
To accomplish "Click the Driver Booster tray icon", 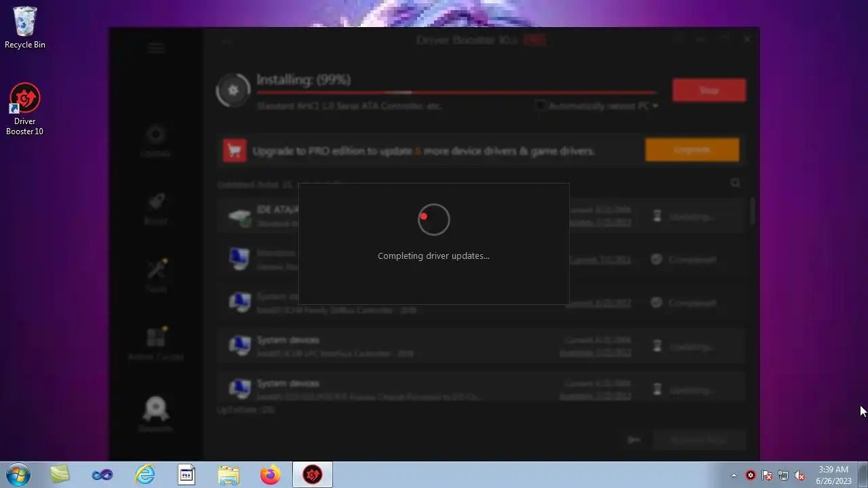I will click(x=751, y=475).
